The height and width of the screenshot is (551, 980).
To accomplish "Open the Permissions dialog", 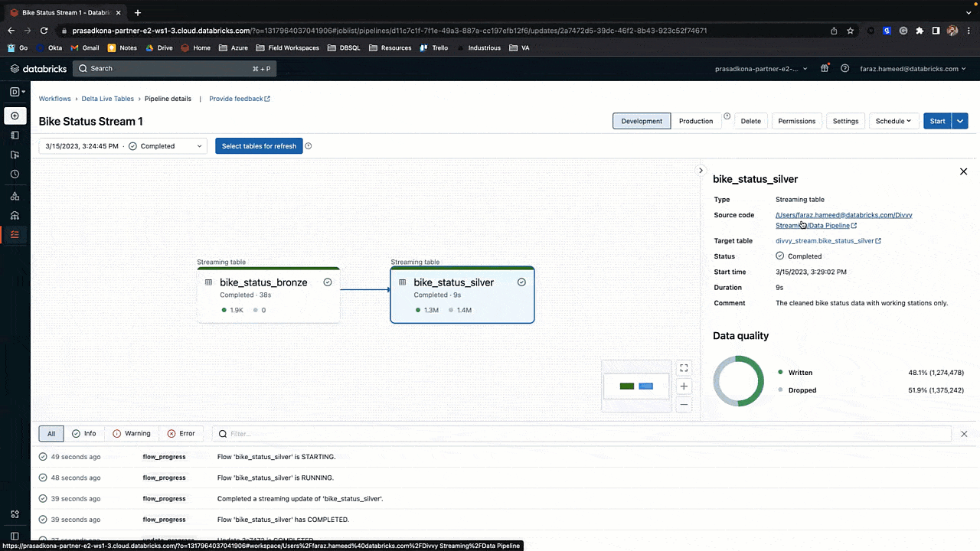I will coord(797,121).
